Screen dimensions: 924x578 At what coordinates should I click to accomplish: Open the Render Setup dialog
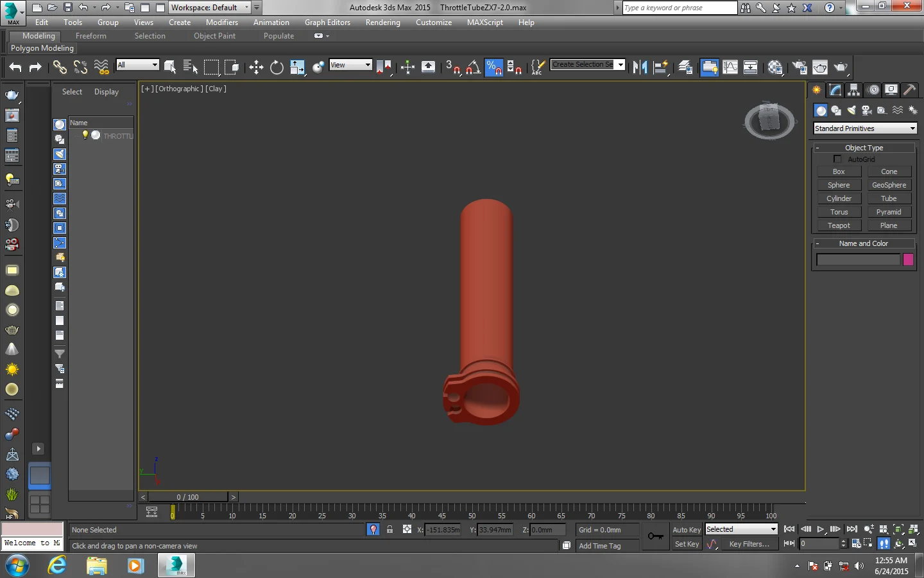tap(800, 67)
